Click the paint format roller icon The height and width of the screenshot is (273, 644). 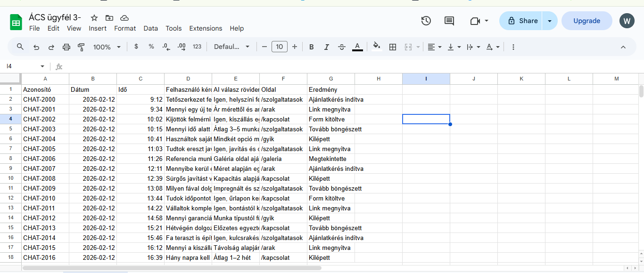click(81, 47)
